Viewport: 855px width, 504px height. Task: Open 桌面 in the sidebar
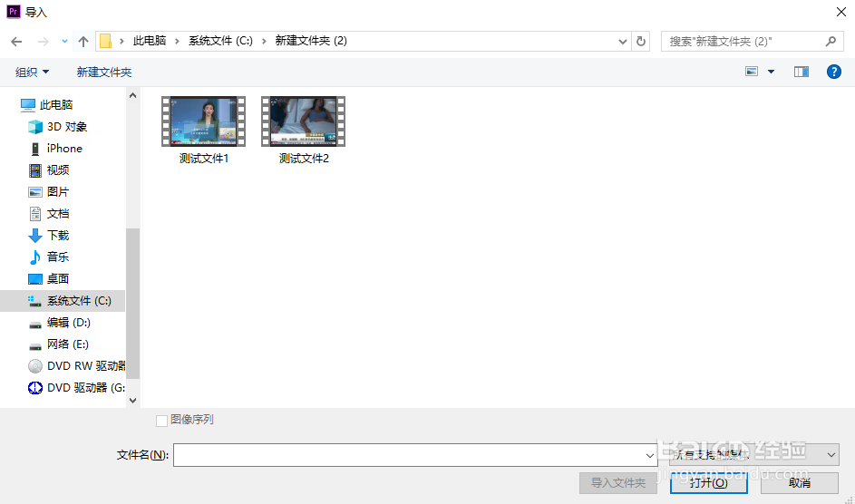[49, 279]
